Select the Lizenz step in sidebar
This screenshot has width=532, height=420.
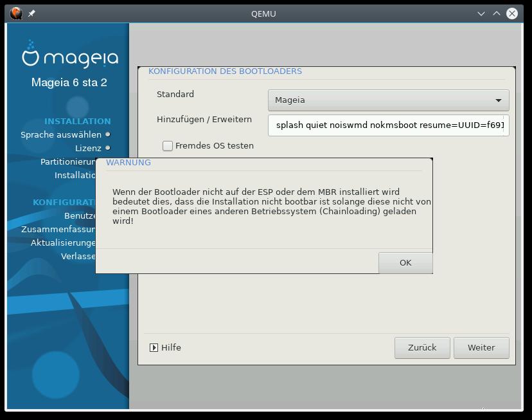[88, 149]
